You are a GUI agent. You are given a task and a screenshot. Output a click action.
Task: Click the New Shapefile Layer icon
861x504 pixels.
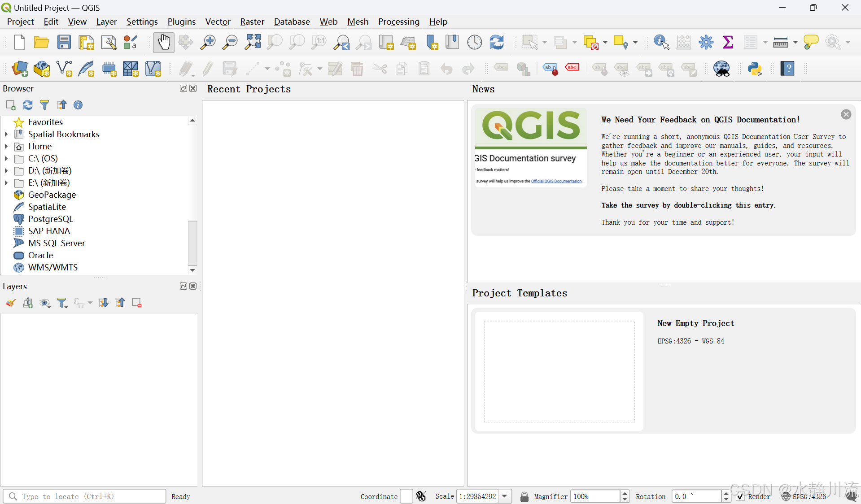pos(64,69)
